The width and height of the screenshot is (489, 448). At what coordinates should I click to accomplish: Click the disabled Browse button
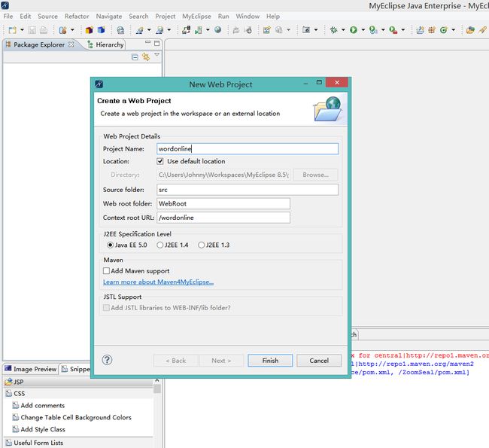tap(315, 175)
